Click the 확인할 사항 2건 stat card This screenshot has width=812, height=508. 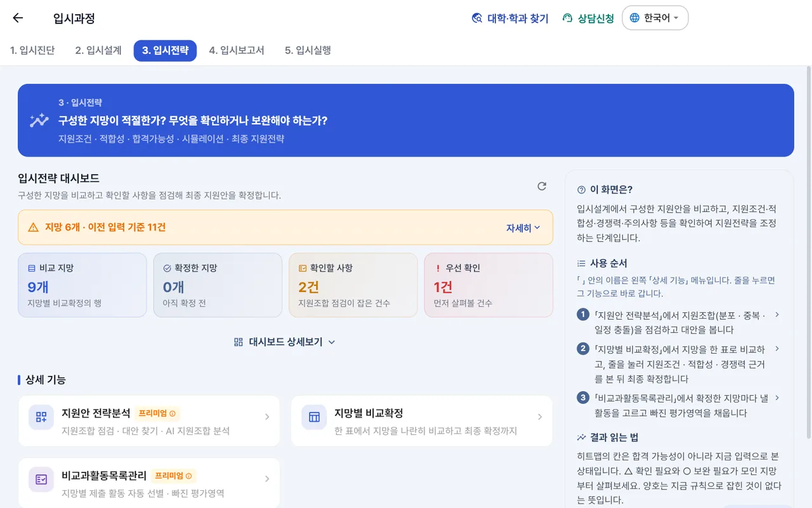click(353, 285)
